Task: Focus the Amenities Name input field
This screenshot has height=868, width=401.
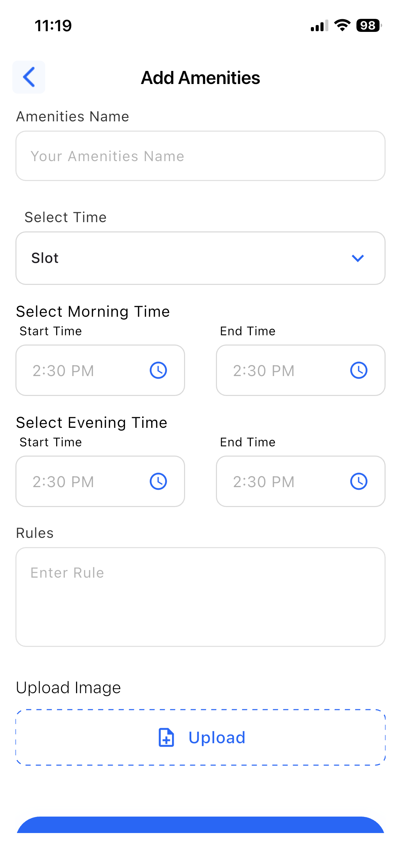Action: coord(200,156)
